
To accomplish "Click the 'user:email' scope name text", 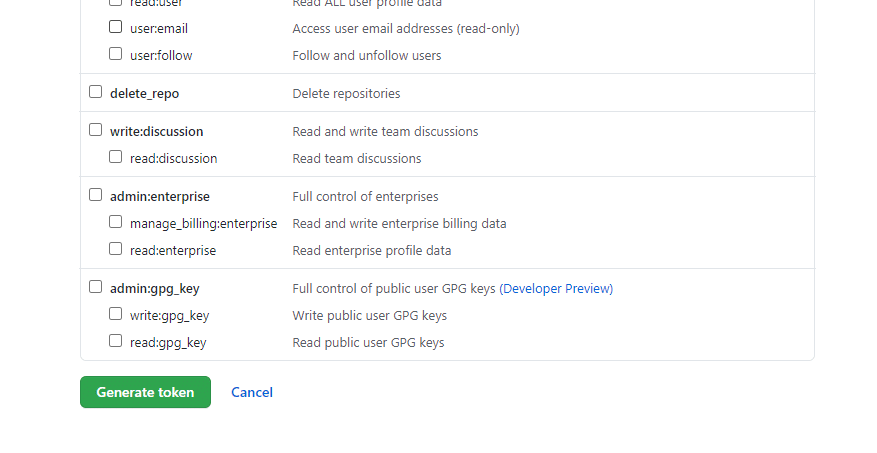I will point(159,29).
